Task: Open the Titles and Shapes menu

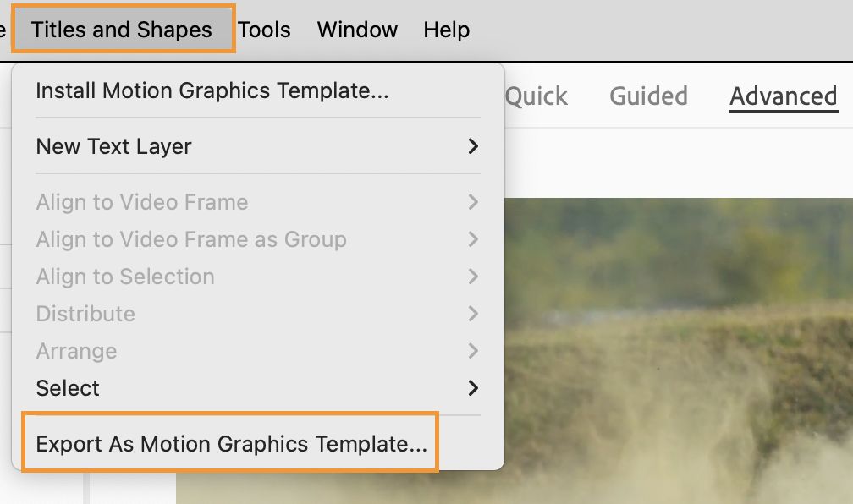Action: (122, 30)
